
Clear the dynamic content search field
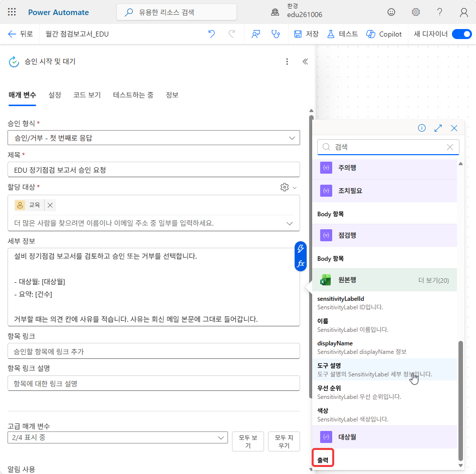point(450,147)
